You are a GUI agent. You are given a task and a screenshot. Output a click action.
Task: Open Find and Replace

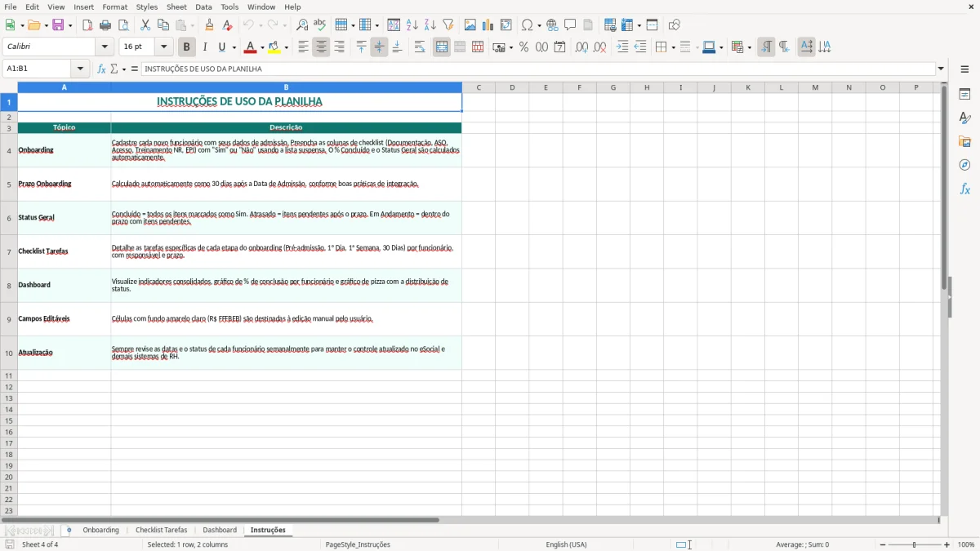point(302,25)
